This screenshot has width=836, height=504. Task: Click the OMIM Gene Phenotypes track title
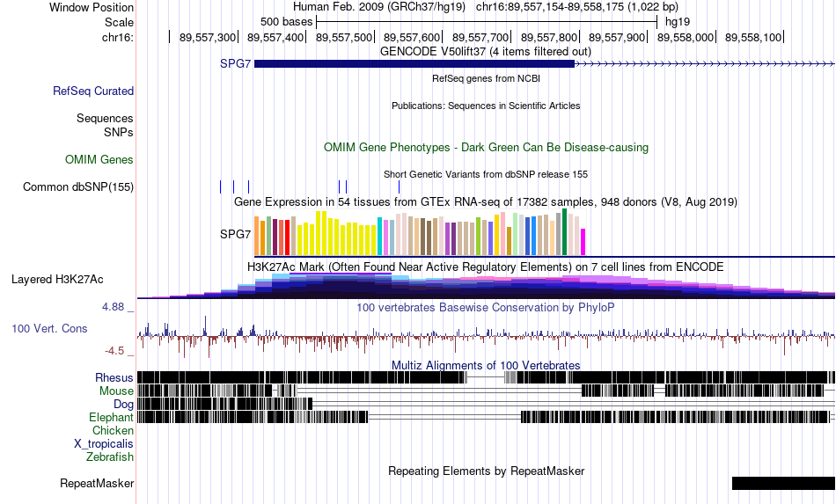click(486, 148)
